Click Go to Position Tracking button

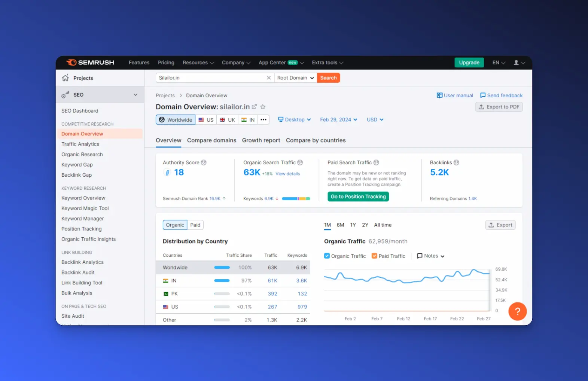coord(358,196)
